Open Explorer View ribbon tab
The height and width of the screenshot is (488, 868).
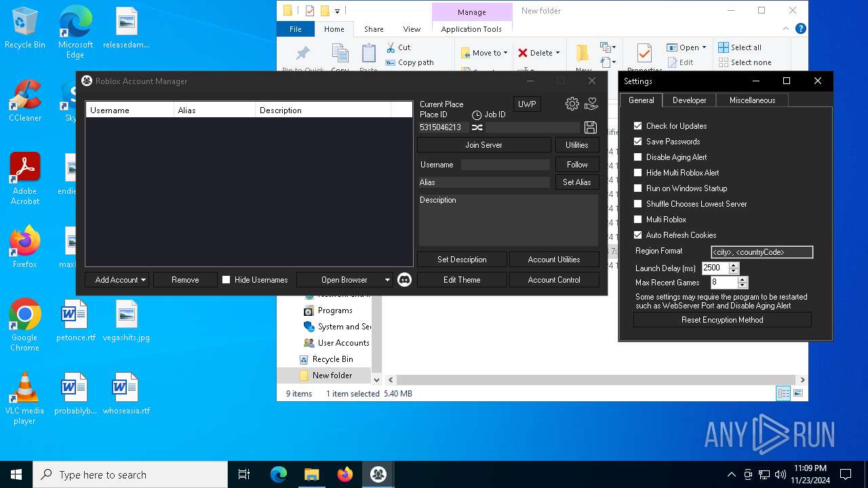click(x=412, y=29)
